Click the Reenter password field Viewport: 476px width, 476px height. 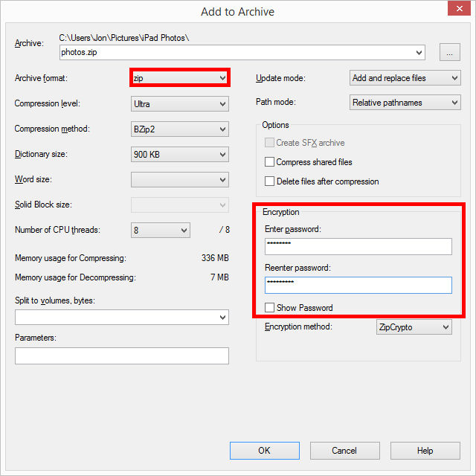coord(358,285)
